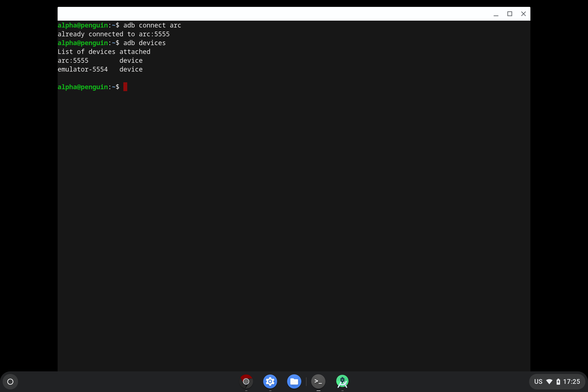Viewport: 588px width, 392px height.
Task: Click 'device' status next to arc:5555
Action: [131, 61]
